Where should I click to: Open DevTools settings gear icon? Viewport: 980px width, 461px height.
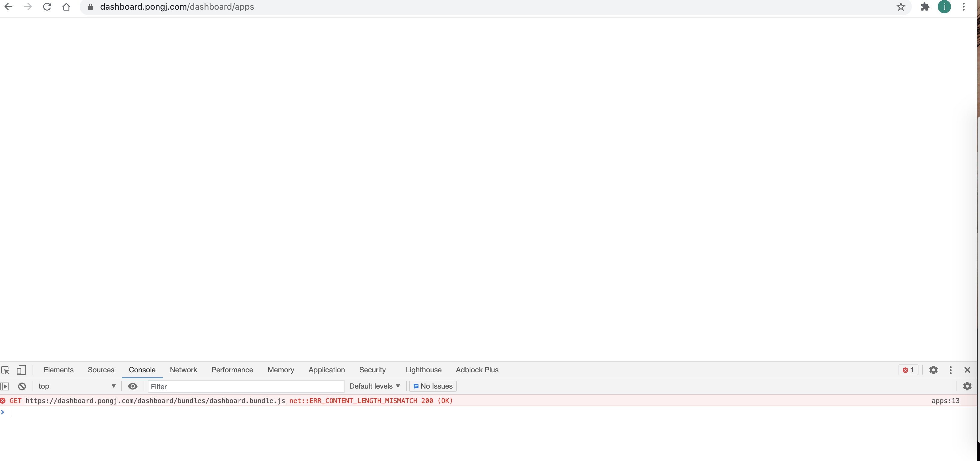pyautogui.click(x=933, y=370)
